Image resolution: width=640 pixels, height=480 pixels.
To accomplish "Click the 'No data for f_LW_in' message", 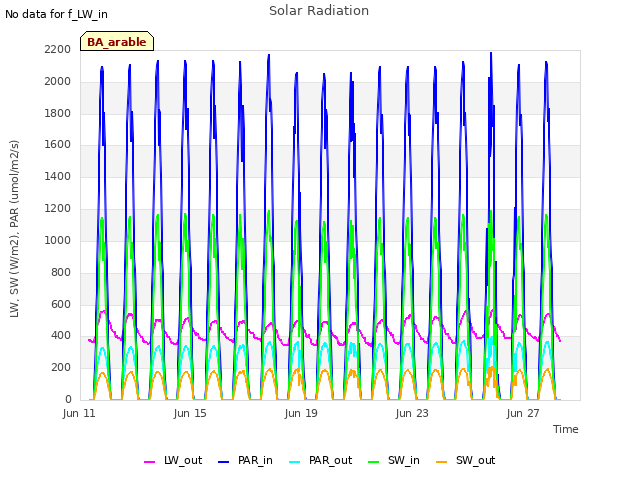I will click(56, 14).
